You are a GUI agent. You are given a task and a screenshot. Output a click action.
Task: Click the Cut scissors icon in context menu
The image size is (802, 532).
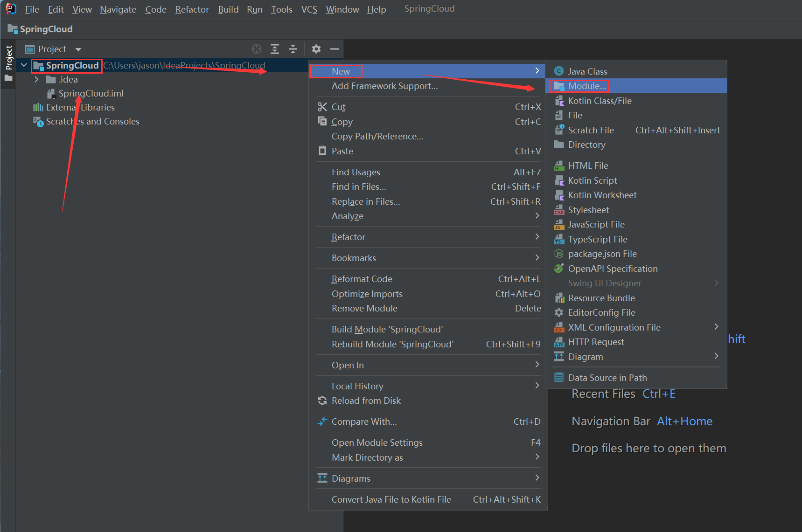(x=322, y=107)
